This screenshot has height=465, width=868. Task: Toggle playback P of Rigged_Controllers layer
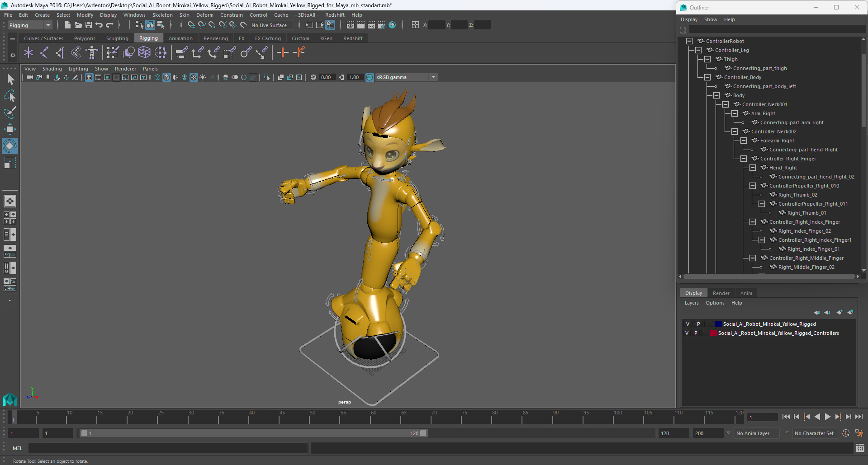pos(696,333)
